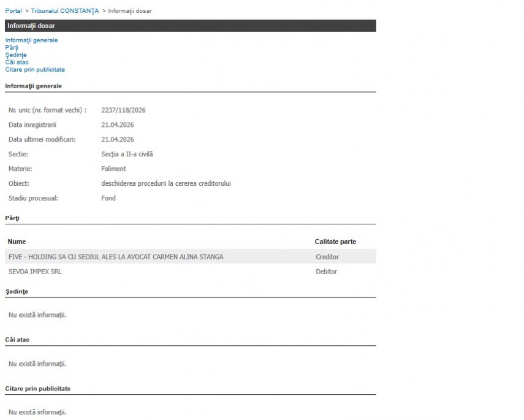Viewport: 524px width, 420px height.
Task: Click the Citare prin publicitate top navigation link
Action: tap(35, 69)
